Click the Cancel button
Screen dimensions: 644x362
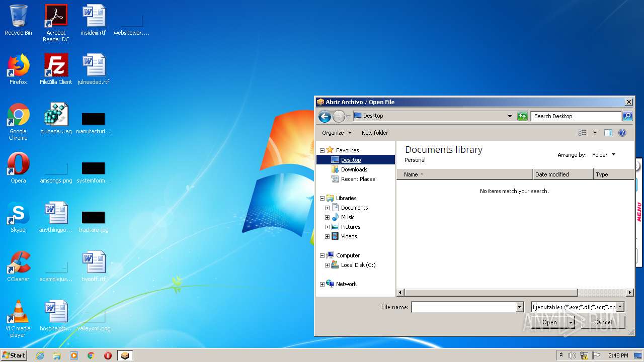[x=603, y=322]
